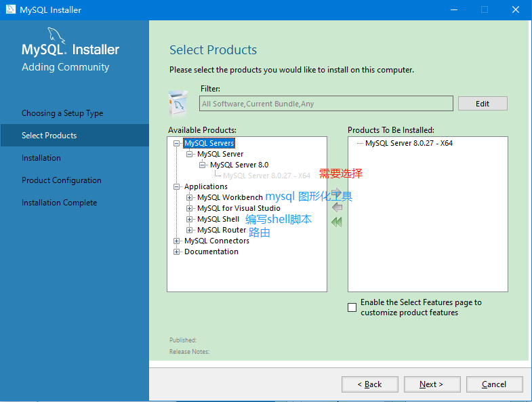
Task: Collapse the MySQL Server node expander
Action: [189, 154]
